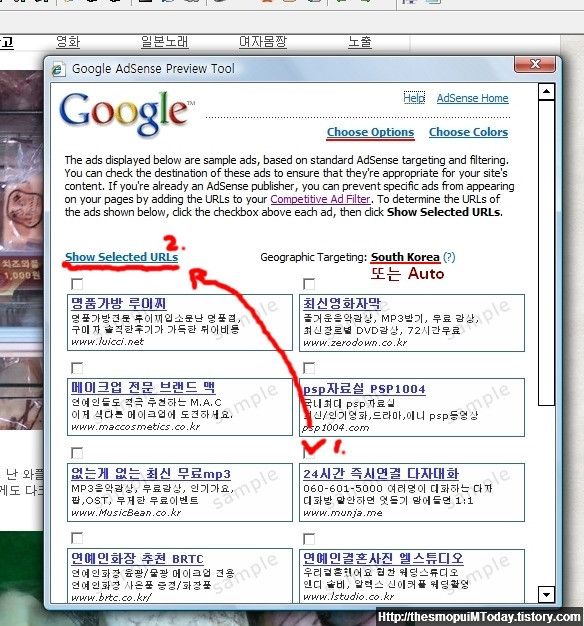Click the www.maccosmetics.co.kr URL text

coord(136,426)
